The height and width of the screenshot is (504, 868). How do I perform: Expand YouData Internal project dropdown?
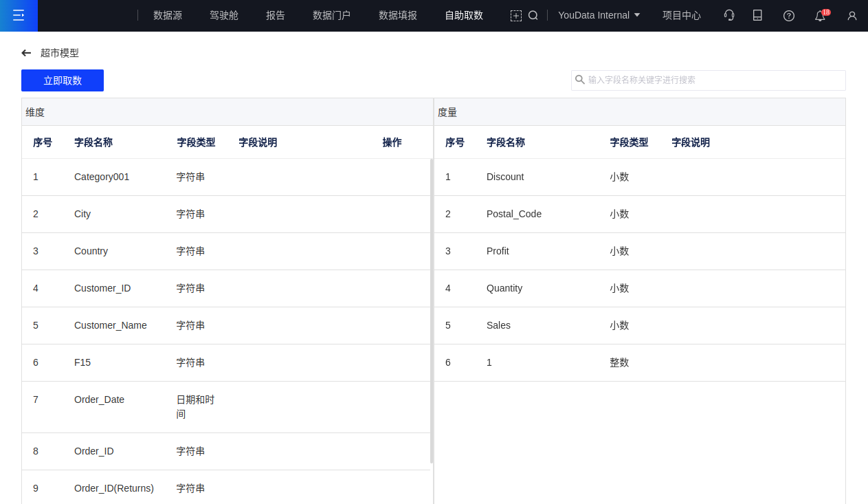[599, 15]
